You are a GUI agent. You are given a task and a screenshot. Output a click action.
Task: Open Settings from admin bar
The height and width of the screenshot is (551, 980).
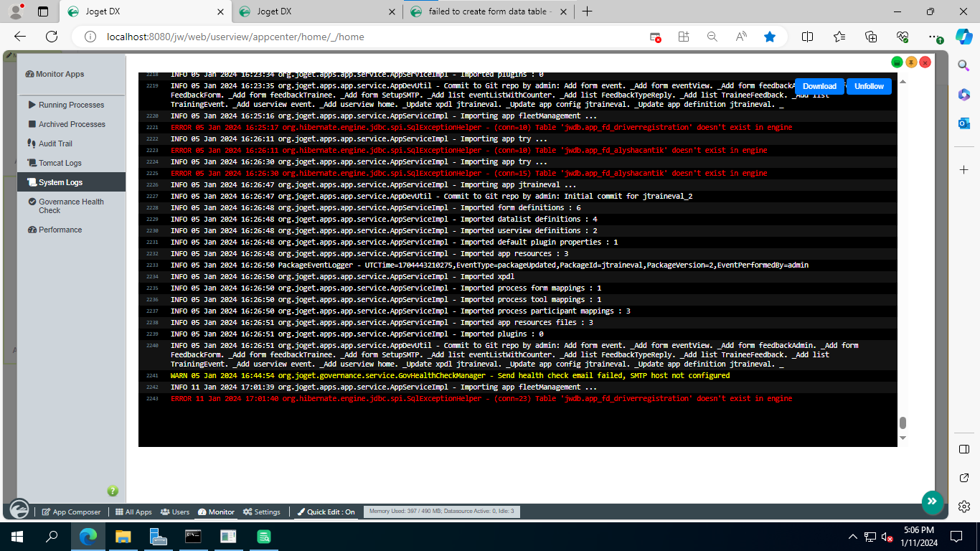(262, 512)
